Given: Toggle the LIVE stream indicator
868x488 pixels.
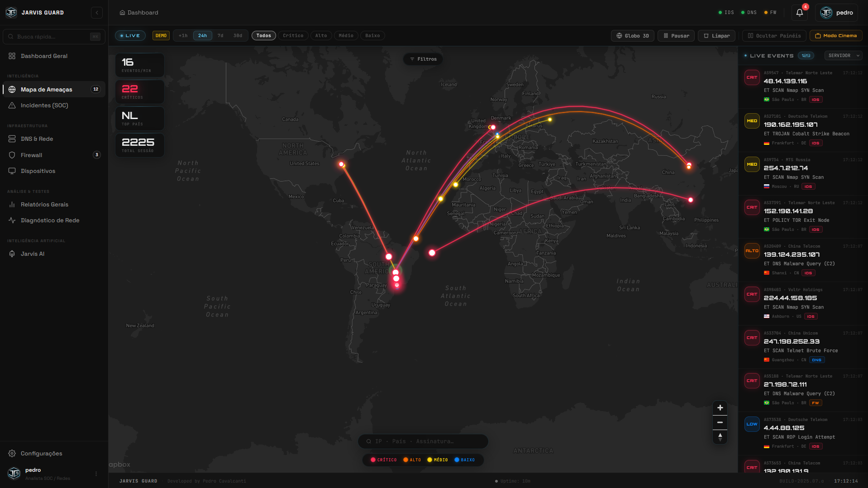Looking at the screenshot, I should click(130, 35).
